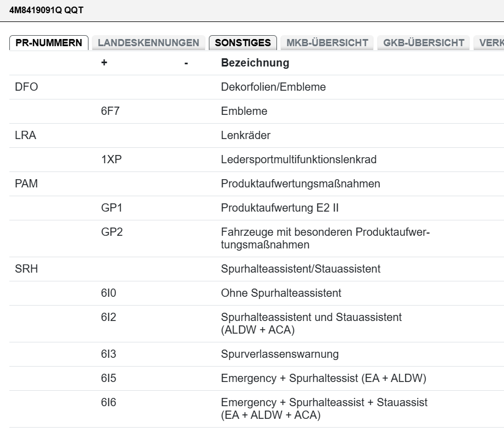504x443 pixels.
Task: Click the 6I2 ALDW + ACA row
Action: pyautogui.click(x=311, y=323)
